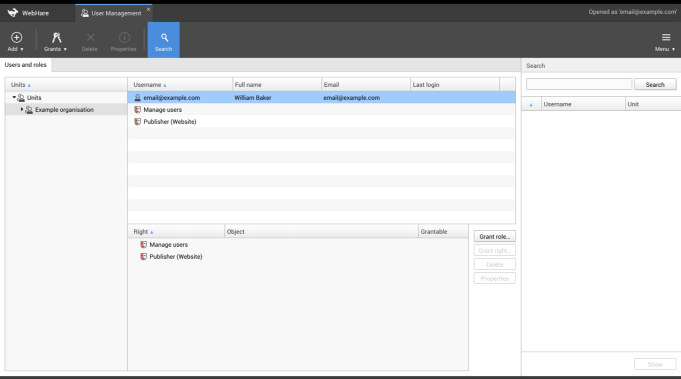
Task: Select Publisher (Website) in the user list
Action: click(x=170, y=122)
